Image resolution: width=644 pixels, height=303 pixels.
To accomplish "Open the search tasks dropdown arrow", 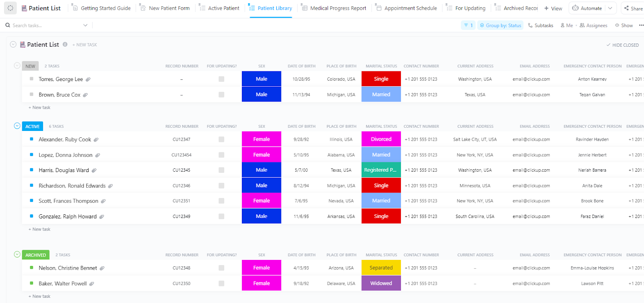I will 85,25.
